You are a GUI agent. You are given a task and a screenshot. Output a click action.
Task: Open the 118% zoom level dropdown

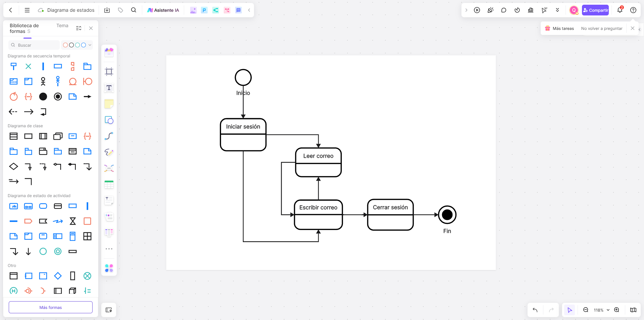(x=601, y=310)
